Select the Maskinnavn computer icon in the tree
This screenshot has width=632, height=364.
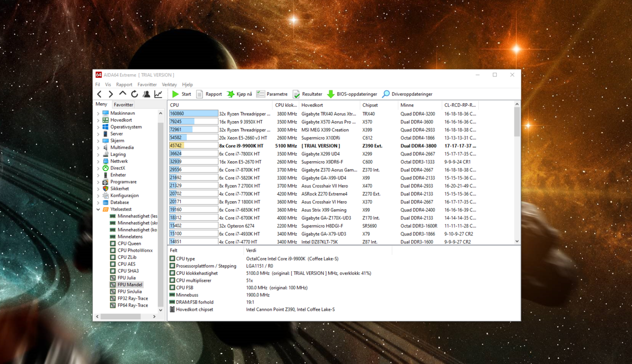pyautogui.click(x=106, y=113)
